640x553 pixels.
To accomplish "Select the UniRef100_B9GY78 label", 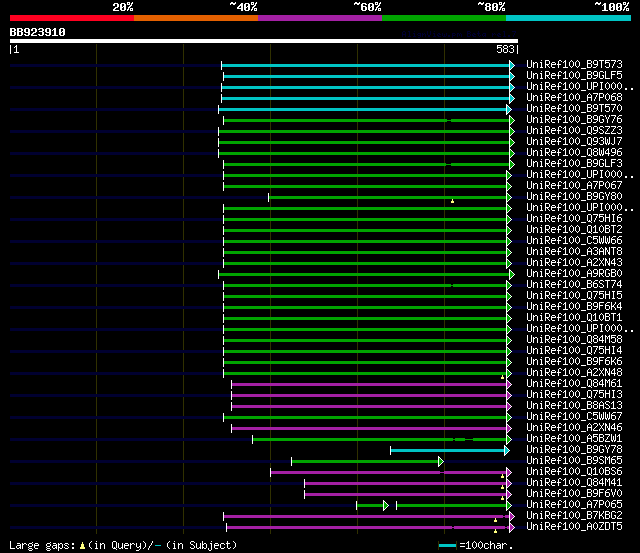I will coord(574,450).
